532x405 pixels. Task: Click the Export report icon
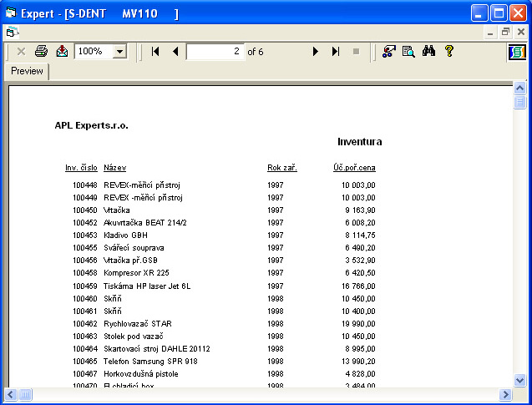tap(62, 51)
